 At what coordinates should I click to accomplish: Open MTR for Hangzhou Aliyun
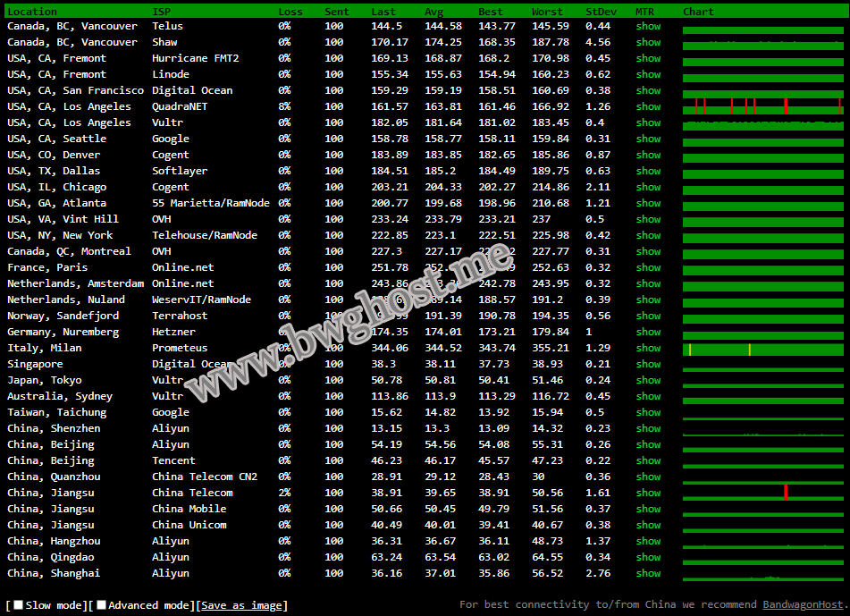648,541
